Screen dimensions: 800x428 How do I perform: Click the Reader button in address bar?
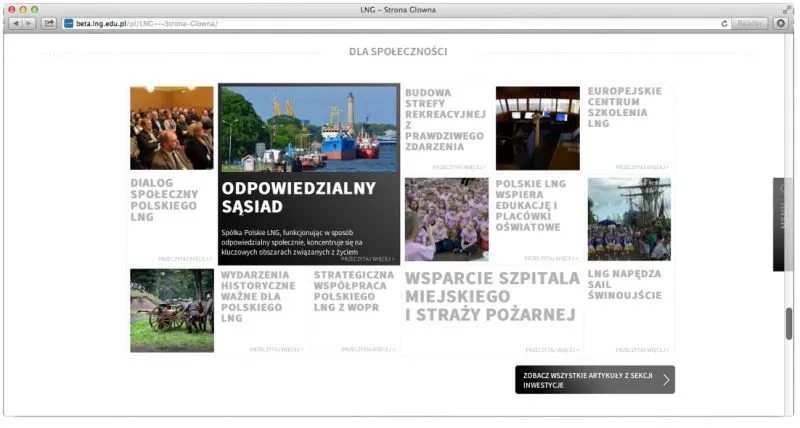click(x=750, y=23)
